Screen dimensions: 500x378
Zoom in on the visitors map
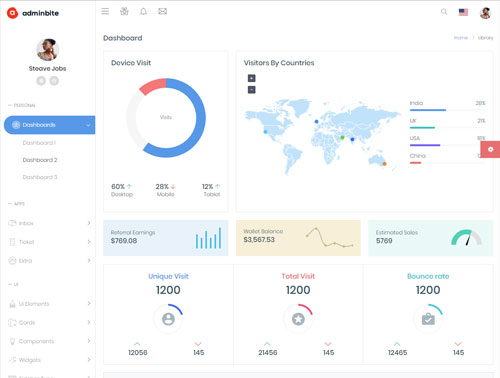coord(252,78)
